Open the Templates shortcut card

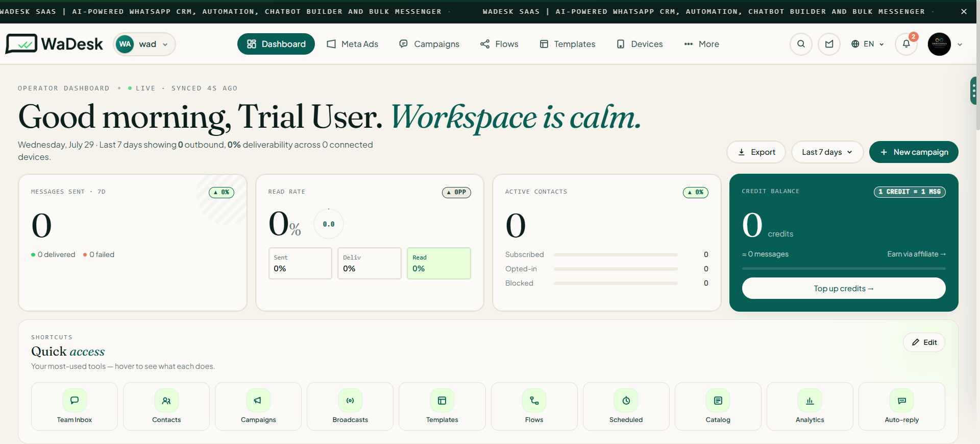tap(442, 406)
